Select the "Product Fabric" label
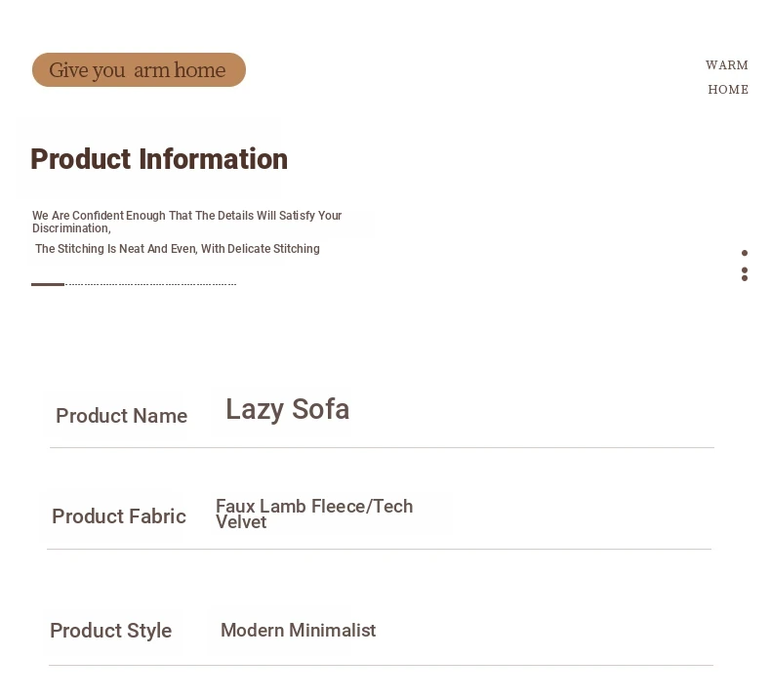Image resolution: width=771 pixels, height=700 pixels. click(x=118, y=516)
